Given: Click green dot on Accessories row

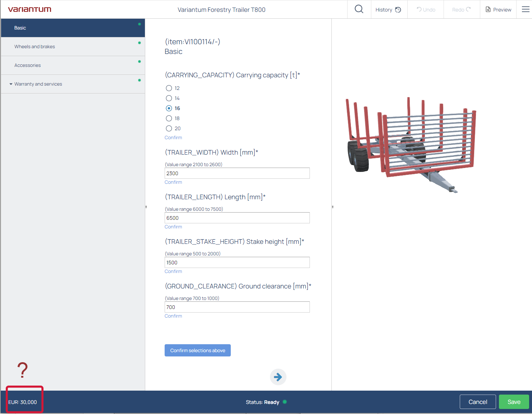Looking at the screenshot, I should [x=139, y=62].
